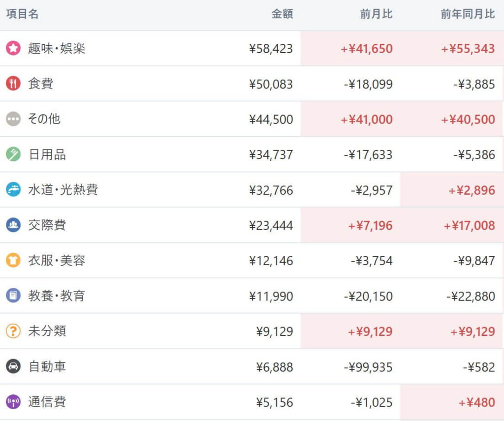Select the black car 自動車 icon
The height and width of the screenshot is (421, 504).
point(13,366)
